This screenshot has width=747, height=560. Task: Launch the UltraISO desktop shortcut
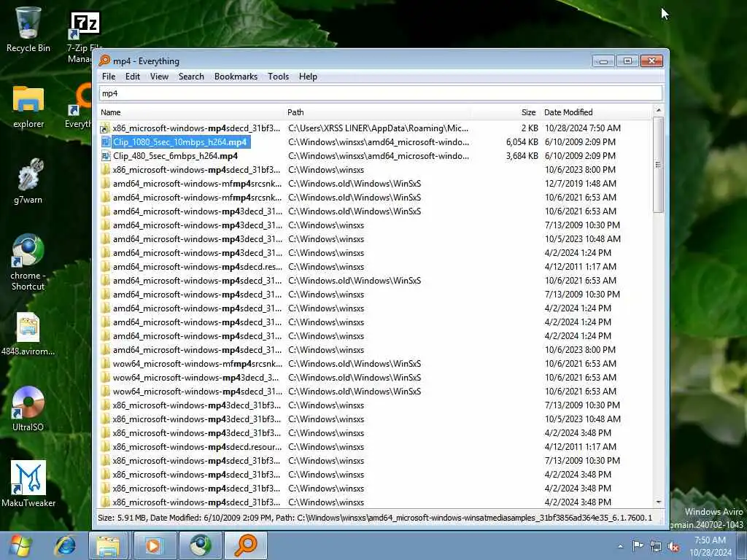(28, 409)
